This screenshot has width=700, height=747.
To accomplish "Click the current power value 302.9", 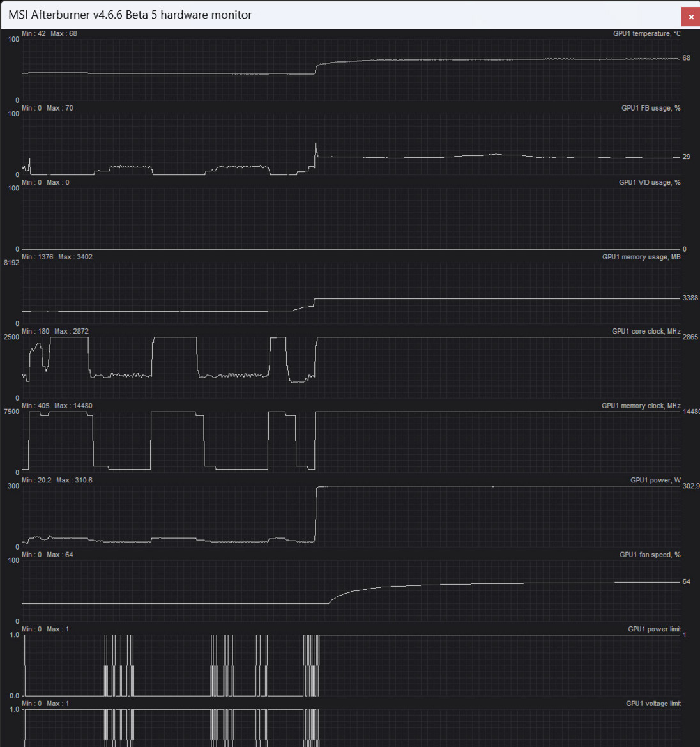I will [692, 486].
